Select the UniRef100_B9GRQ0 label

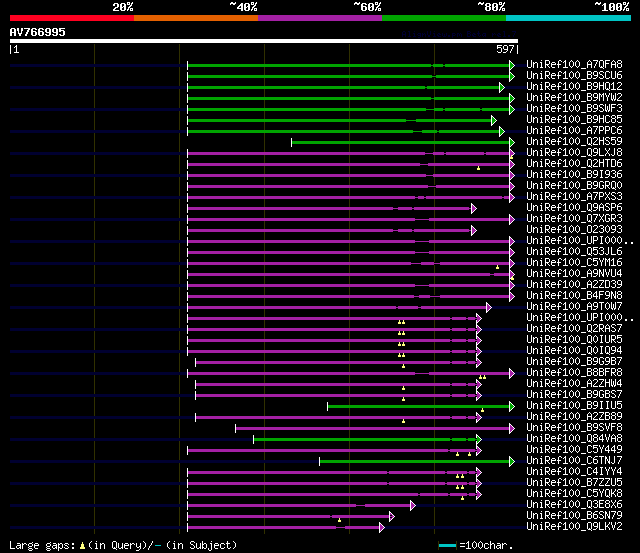pos(574,186)
